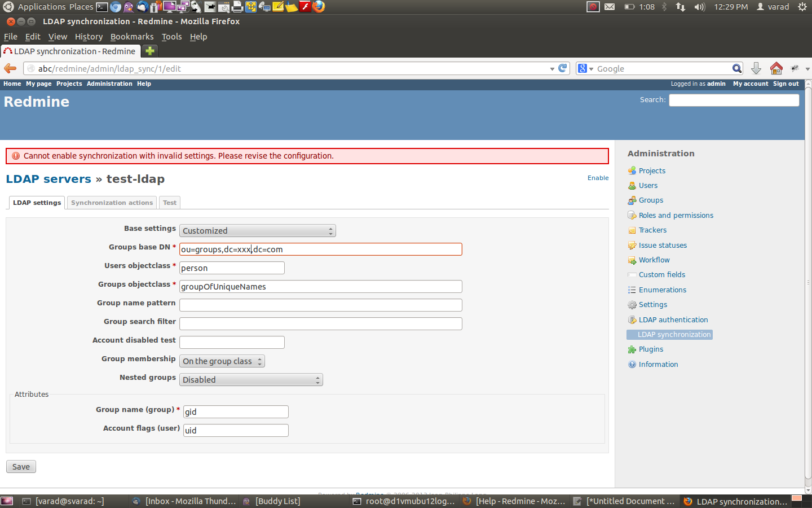Open the LDAP servers breadcrumb link

click(48, 179)
